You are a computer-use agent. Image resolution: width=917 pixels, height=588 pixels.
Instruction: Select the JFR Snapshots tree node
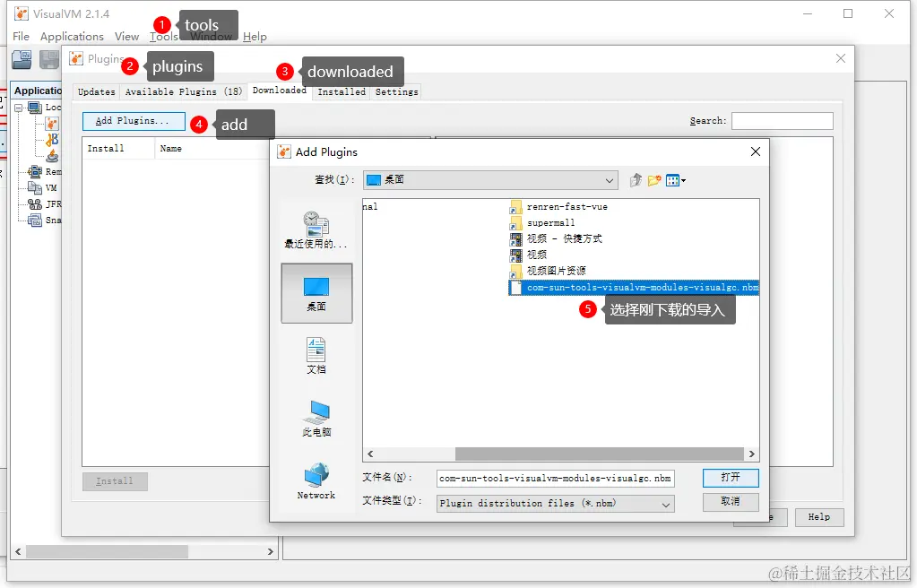click(45, 204)
